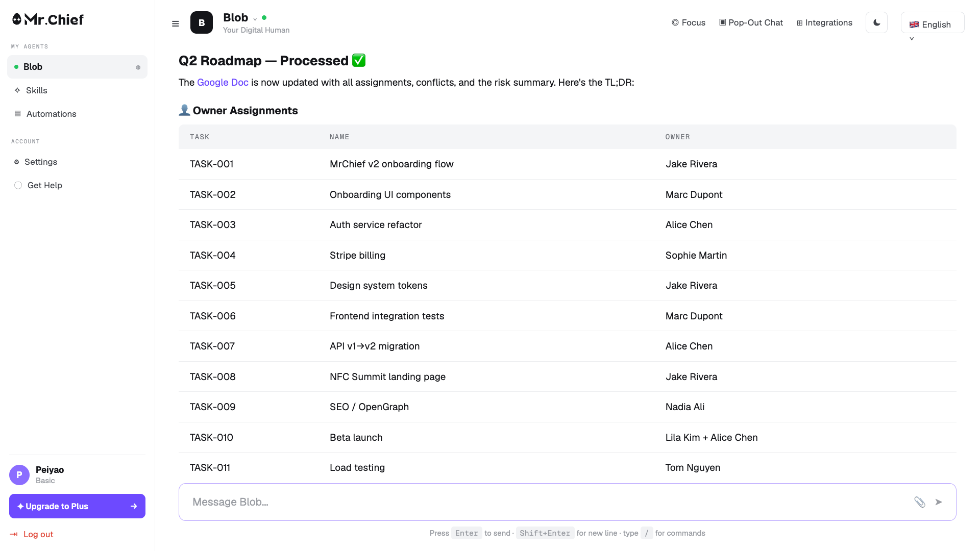
Task: Click 'Auth service refactor' cell
Action: (x=376, y=224)
